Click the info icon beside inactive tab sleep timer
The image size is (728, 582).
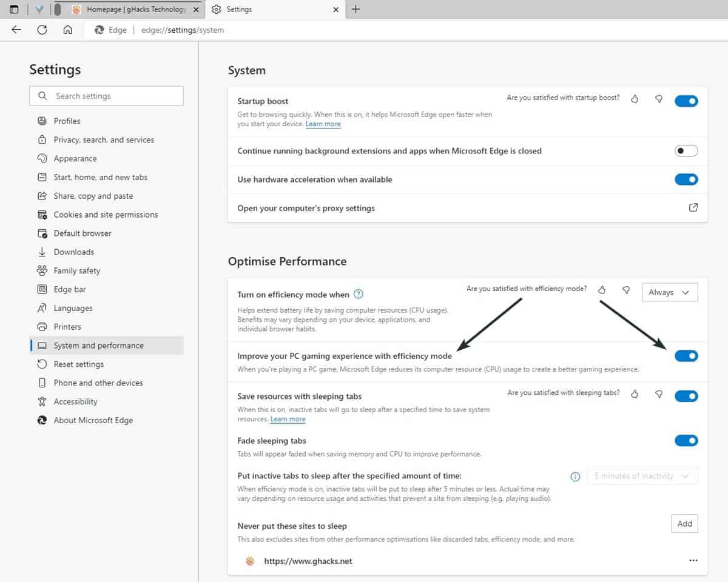pos(575,477)
